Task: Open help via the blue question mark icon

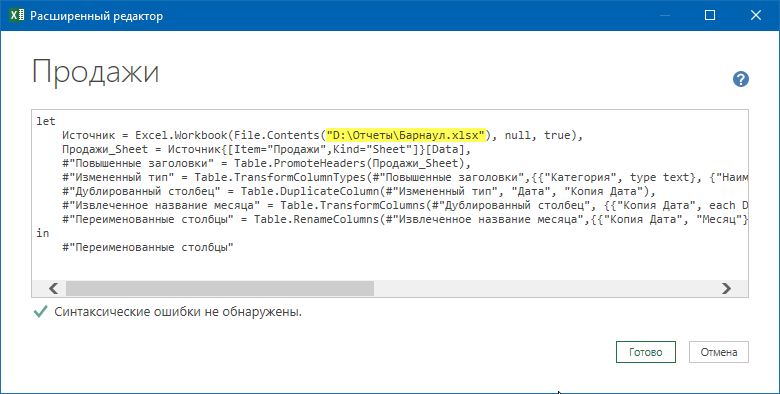Action: [740, 79]
